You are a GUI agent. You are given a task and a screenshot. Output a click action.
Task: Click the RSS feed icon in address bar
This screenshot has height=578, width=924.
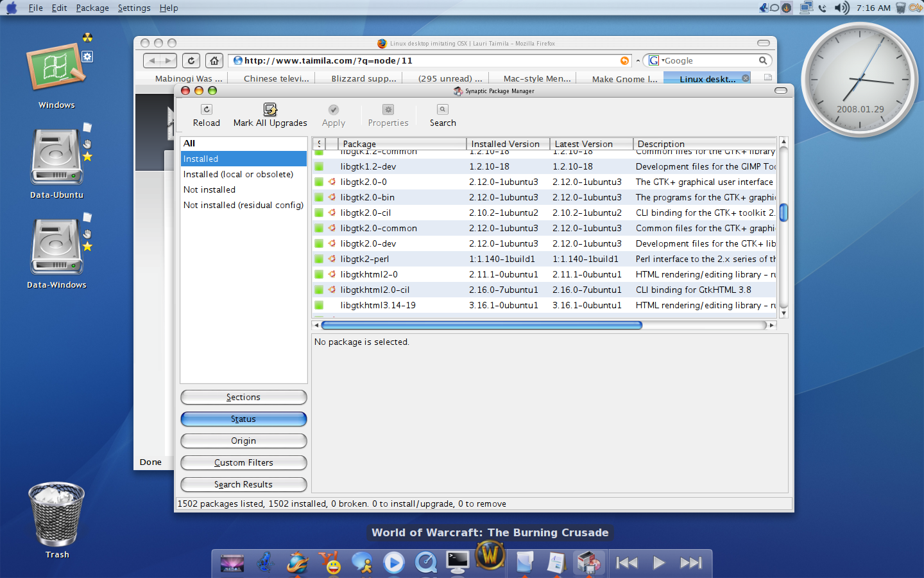(625, 60)
